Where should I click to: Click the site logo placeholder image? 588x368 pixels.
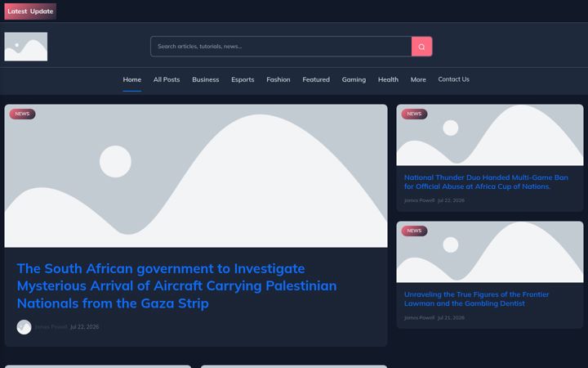tap(26, 47)
